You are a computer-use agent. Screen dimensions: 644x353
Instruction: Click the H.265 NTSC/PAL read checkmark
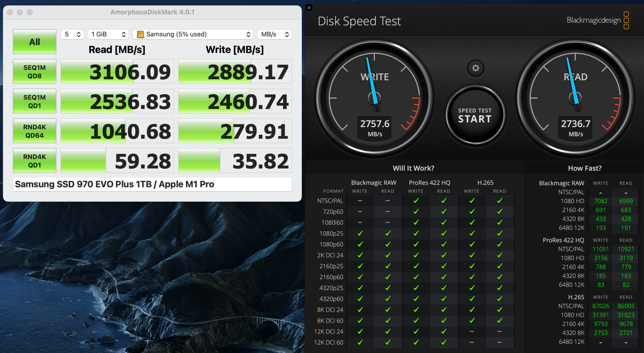pos(499,201)
